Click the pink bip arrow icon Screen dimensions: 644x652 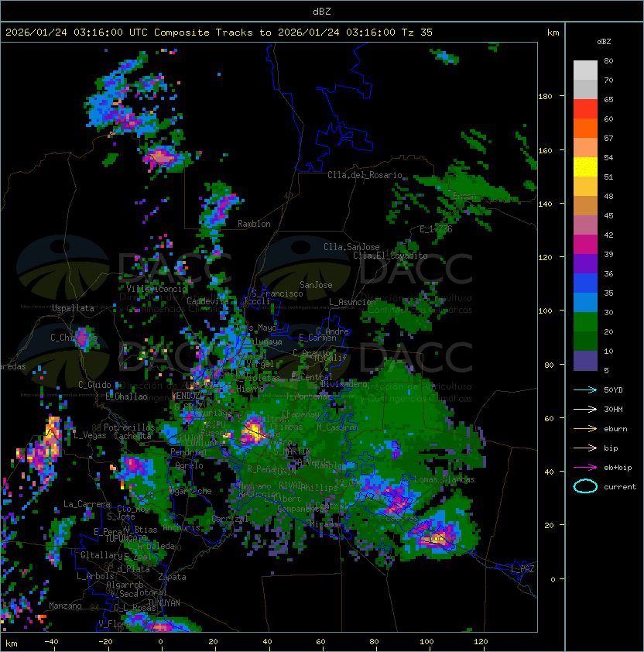coord(585,448)
